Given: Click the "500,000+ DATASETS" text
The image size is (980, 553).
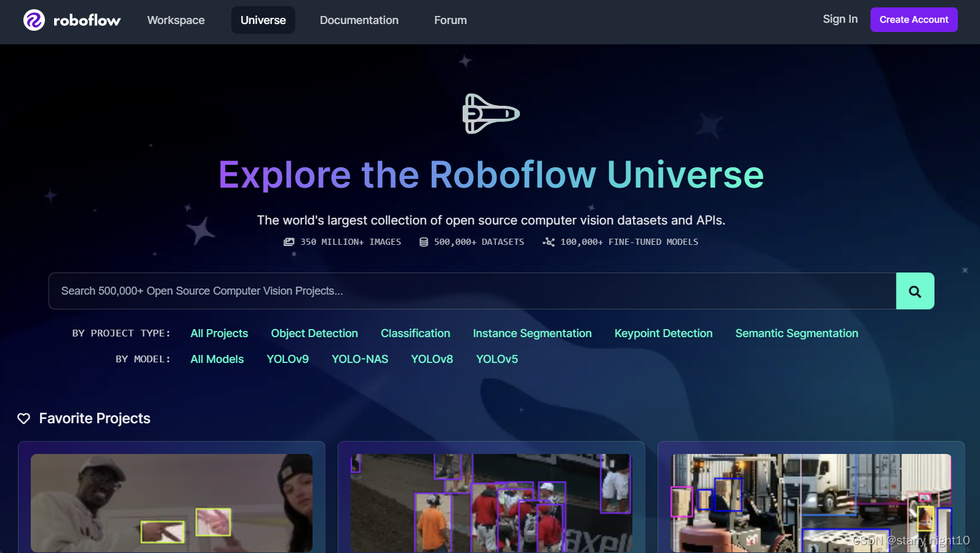Looking at the screenshot, I should click(479, 242).
